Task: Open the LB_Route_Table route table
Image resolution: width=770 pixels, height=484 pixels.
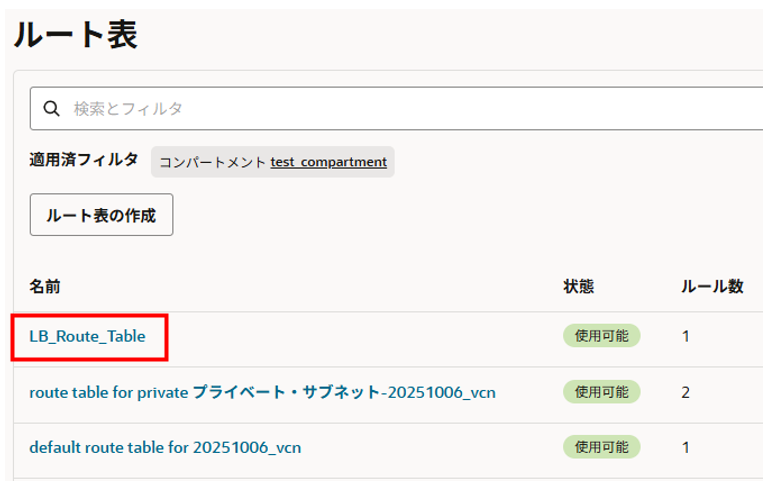Action: [x=88, y=337]
